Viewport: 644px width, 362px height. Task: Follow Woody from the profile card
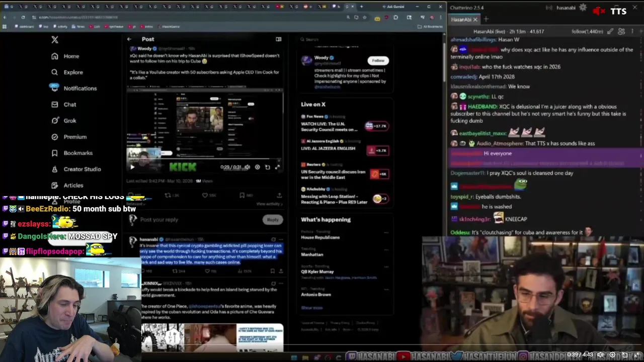[378, 60]
